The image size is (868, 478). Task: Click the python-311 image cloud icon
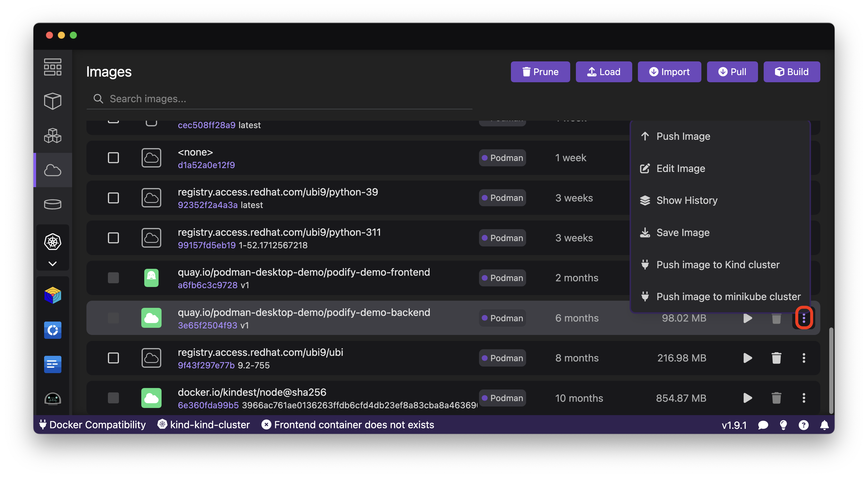click(x=151, y=238)
